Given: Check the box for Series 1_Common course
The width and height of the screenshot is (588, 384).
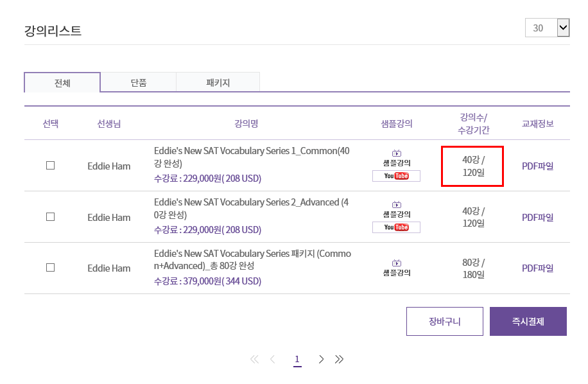Looking at the screenshot, I should [50, 166].
